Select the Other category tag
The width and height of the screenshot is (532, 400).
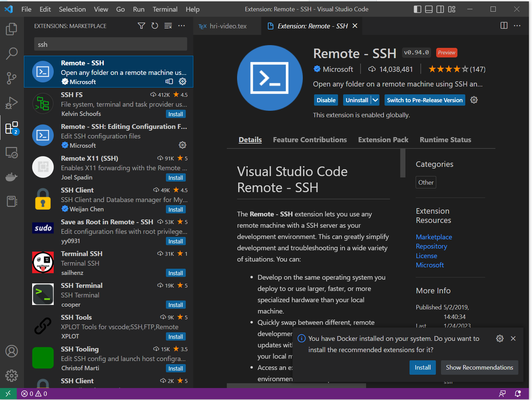426,182
